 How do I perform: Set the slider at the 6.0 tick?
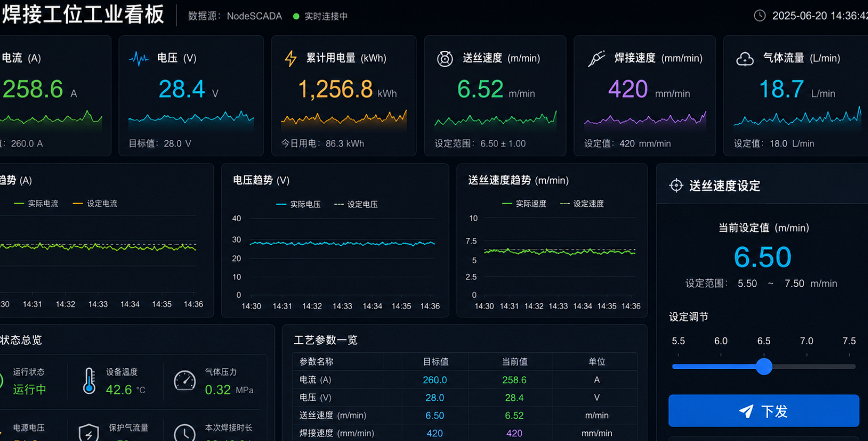tap(721, 366)
